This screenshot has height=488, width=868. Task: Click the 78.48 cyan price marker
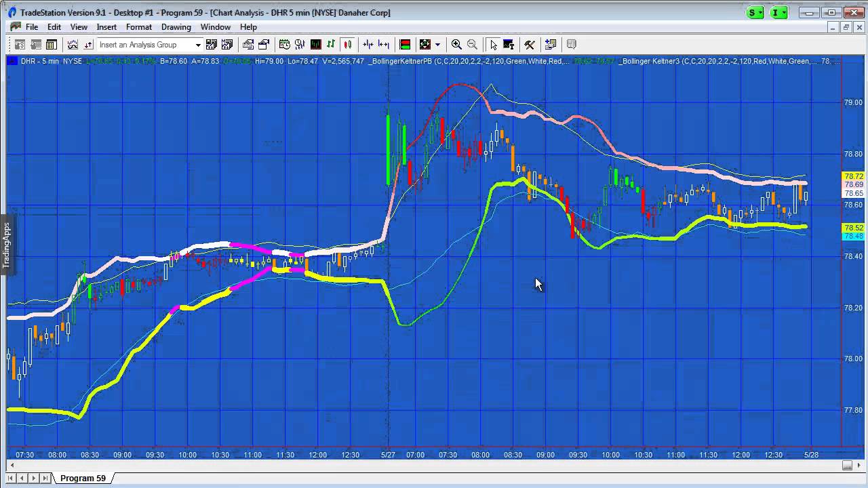(853, 236)
